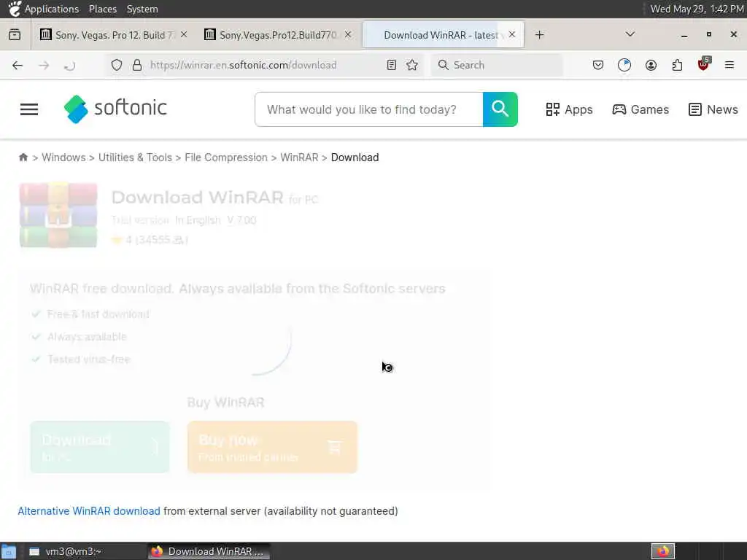Close the Sony.Vegas.Pro12.Build770 tab
This screenshot has width=747, height=560.
pyautogui.click(x=348, y=35)
